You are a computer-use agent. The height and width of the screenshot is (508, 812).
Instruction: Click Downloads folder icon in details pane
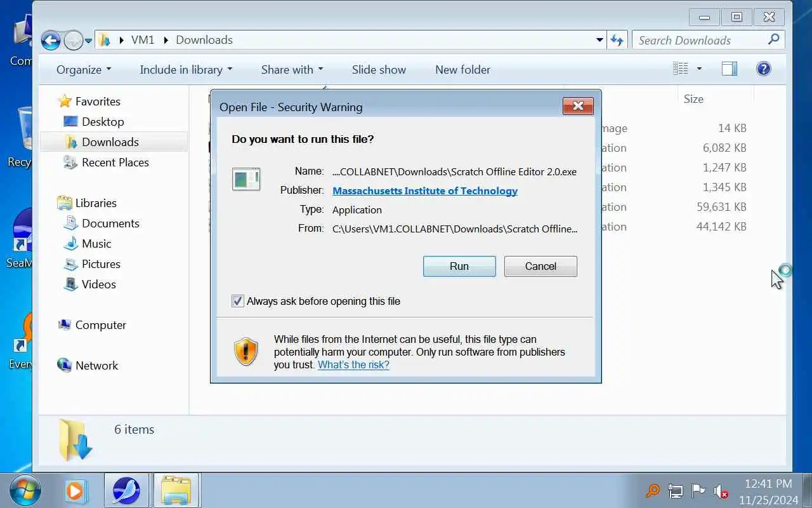pyautogui.click(x=75, y=439)
